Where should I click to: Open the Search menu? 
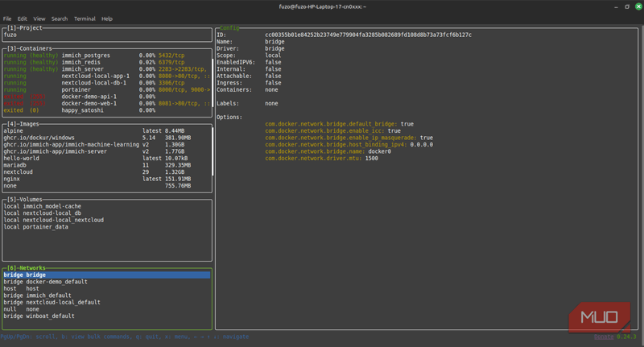(59, 19)
